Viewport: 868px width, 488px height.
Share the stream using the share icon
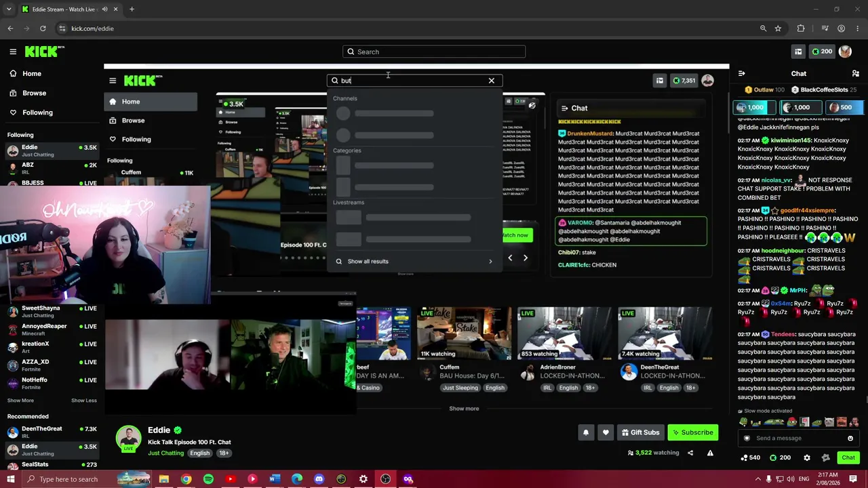point(690,453)
